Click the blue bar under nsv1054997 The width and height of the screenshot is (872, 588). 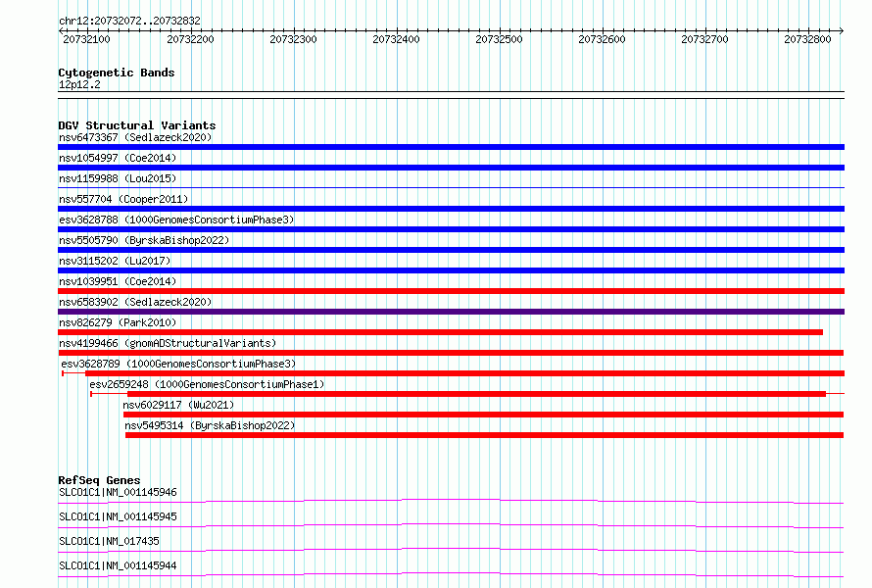[451, 168]
